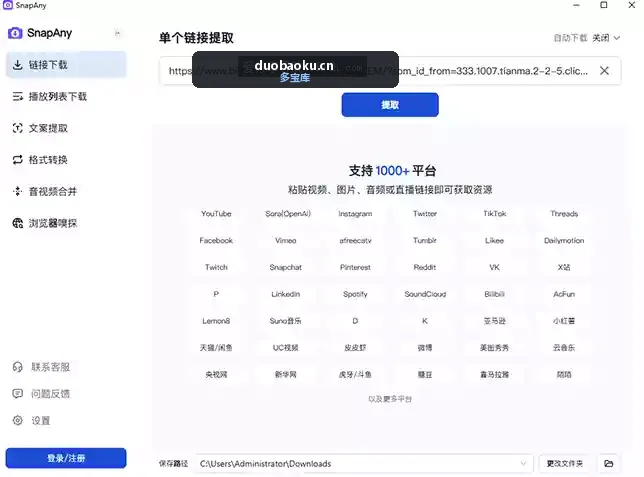Viewport: 644px width, 477px height.
Task: Click the 更改文件夹 button
Action: tap(564, 463)
